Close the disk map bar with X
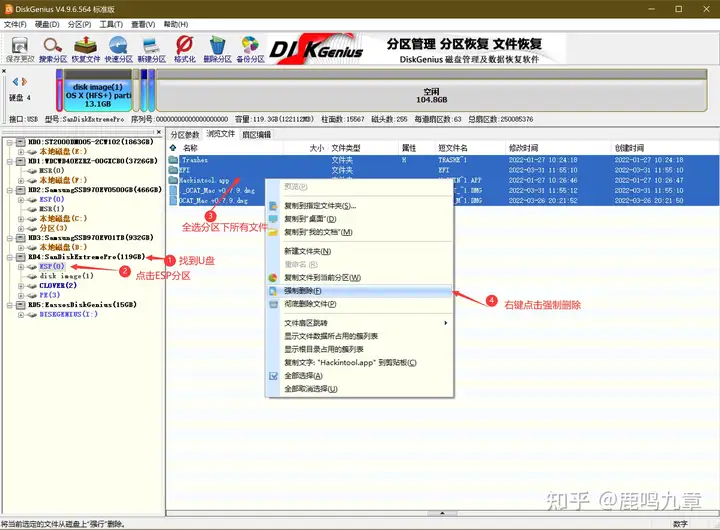Screen dimensions: 720x530 click(4, 71)
